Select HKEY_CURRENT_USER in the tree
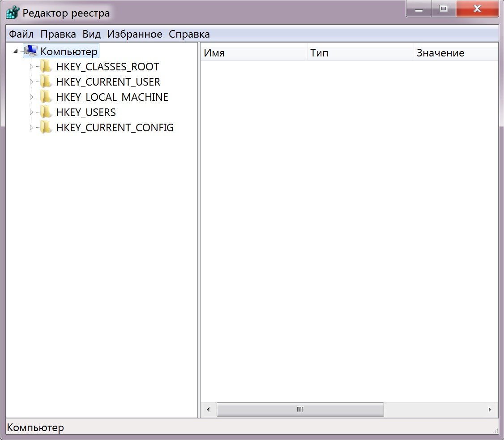Image resolution: width=504 pixels, height=440 pixels. 108,82
